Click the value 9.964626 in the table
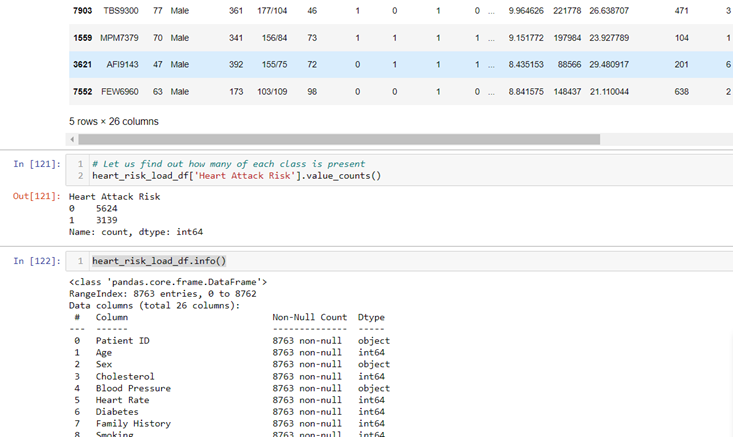Screen dimensions: 733x437 (x=526, y=11)
